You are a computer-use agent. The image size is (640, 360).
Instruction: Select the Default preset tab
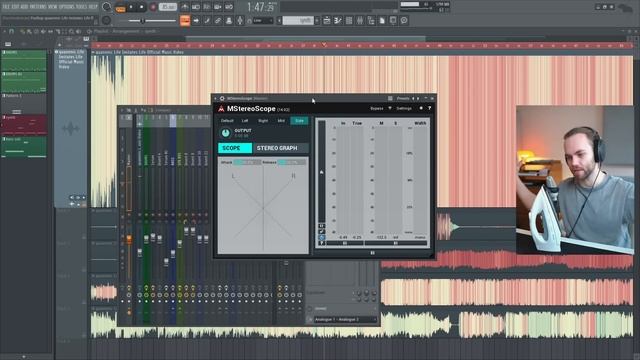tap(227, 121)
